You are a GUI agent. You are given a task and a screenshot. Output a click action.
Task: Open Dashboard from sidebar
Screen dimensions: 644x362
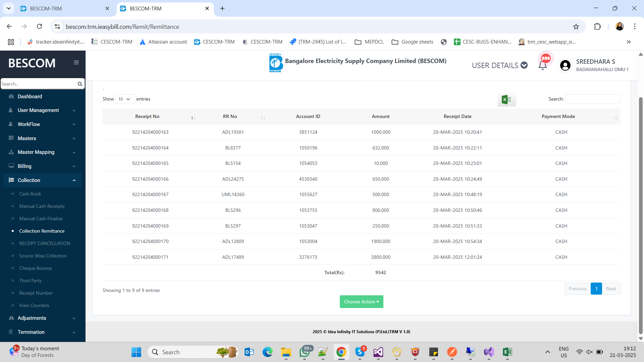(30, 97)
